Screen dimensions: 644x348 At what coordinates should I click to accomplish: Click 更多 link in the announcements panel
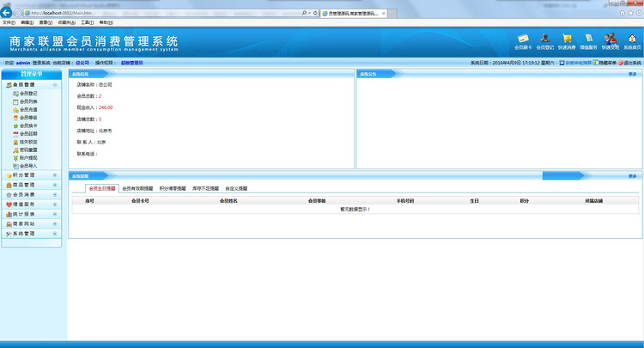[632, 74]
